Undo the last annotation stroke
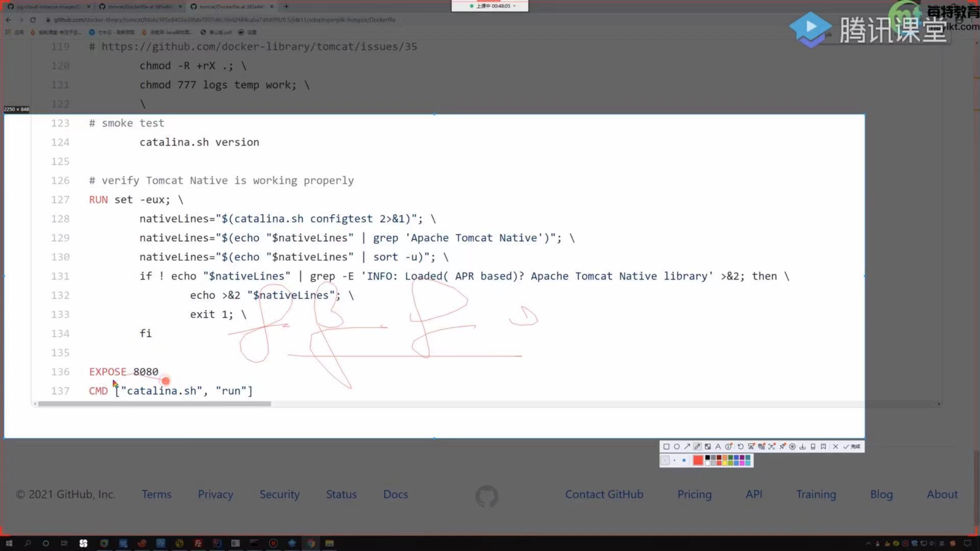The image size is (980, 551). click(x=741, y=446)
